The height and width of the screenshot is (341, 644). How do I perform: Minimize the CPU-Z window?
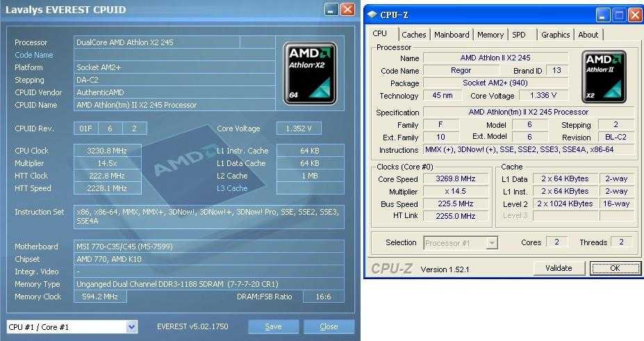pyautogui.click(x=603, y=15)
